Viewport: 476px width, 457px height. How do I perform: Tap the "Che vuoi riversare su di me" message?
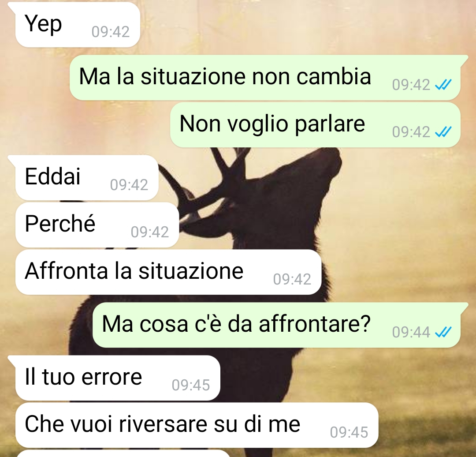pos(197,425)
